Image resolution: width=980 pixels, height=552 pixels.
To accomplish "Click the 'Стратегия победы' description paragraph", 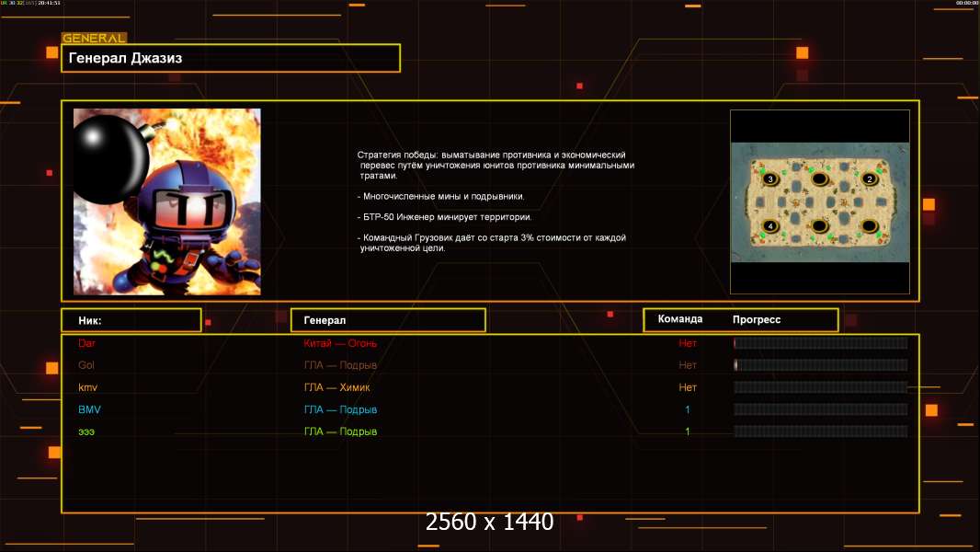I will tap(496, 165).
